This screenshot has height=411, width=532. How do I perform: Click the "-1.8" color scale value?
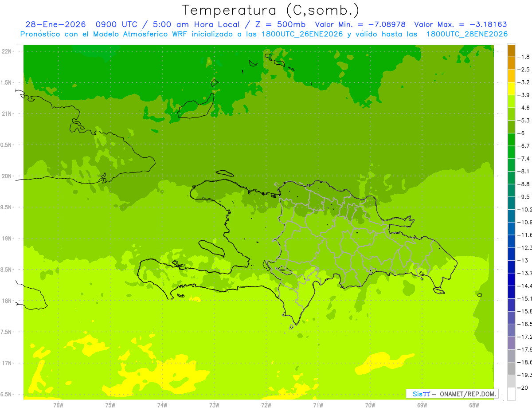[x=524, y=57]
